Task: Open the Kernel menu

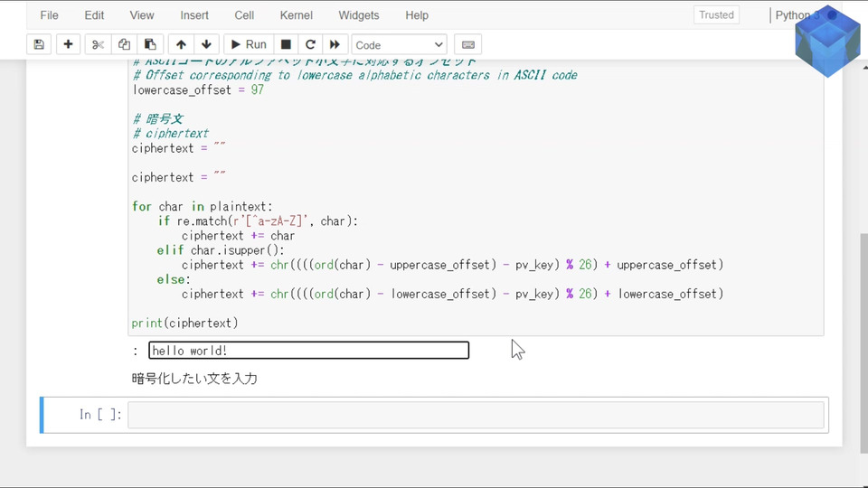Action: 297,15
